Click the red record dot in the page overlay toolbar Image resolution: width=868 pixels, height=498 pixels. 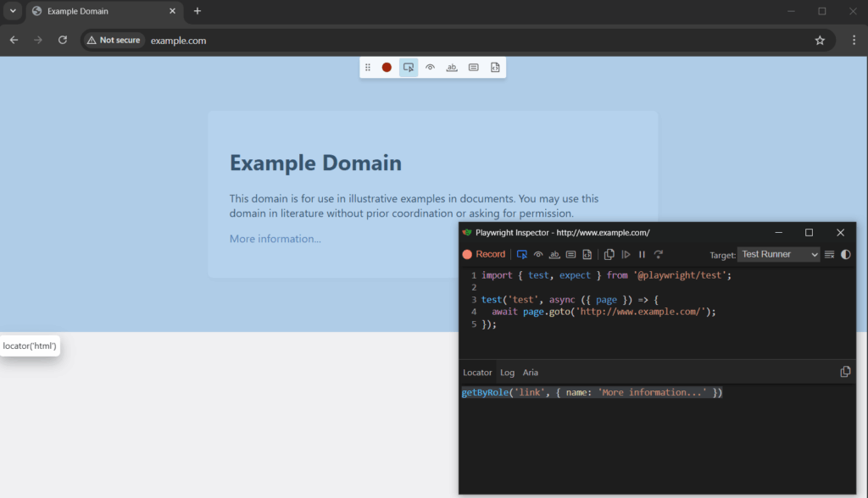(x=387, y=68)
